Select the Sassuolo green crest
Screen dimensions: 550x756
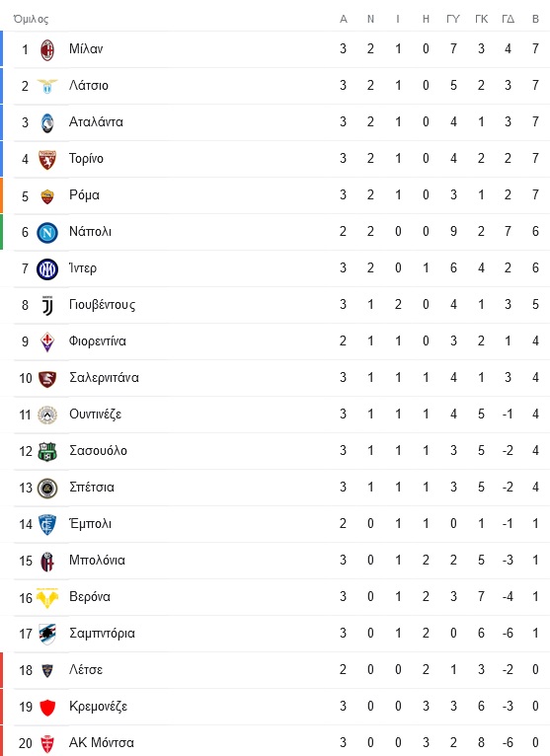click(x=47, y=452)
